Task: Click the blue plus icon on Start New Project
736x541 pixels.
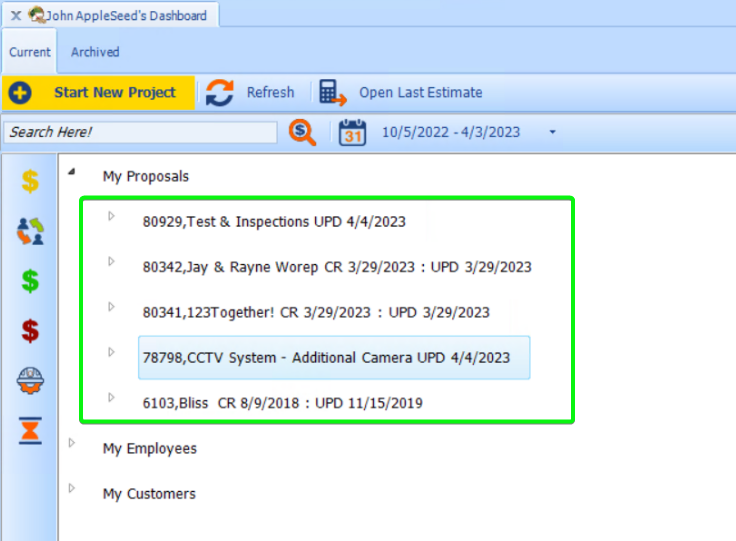Action: [20, 92]
